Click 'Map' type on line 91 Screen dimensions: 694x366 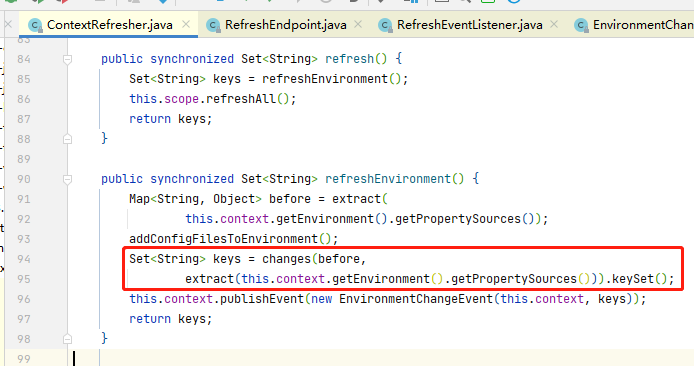tap(139, 199)
